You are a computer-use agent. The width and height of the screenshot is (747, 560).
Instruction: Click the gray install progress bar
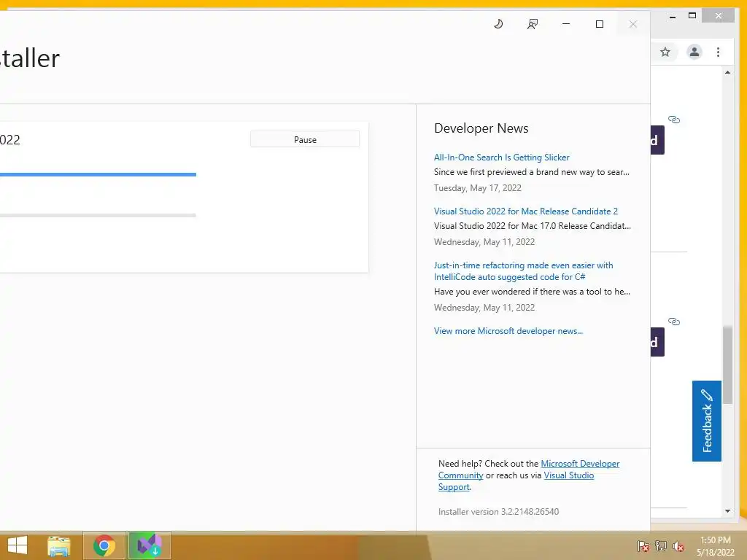pos(98,215)
